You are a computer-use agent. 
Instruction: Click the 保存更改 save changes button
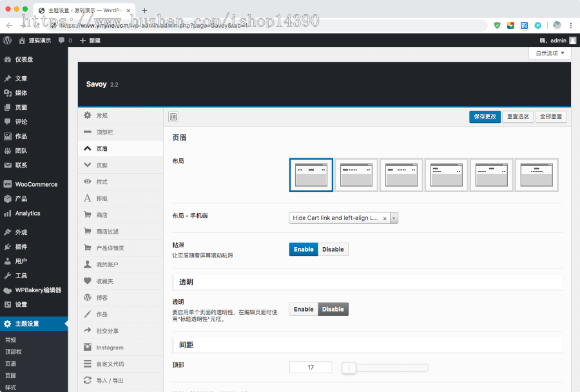pyautogui.click(x=485, y=117)
